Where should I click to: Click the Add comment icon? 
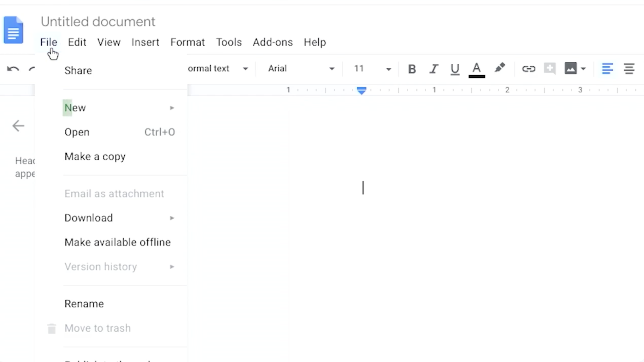click(550, 68)
